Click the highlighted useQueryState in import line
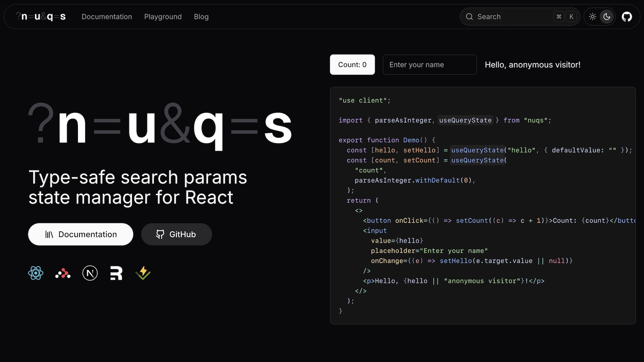This screenshot has width=644, height=362. [x=465, y=120]
